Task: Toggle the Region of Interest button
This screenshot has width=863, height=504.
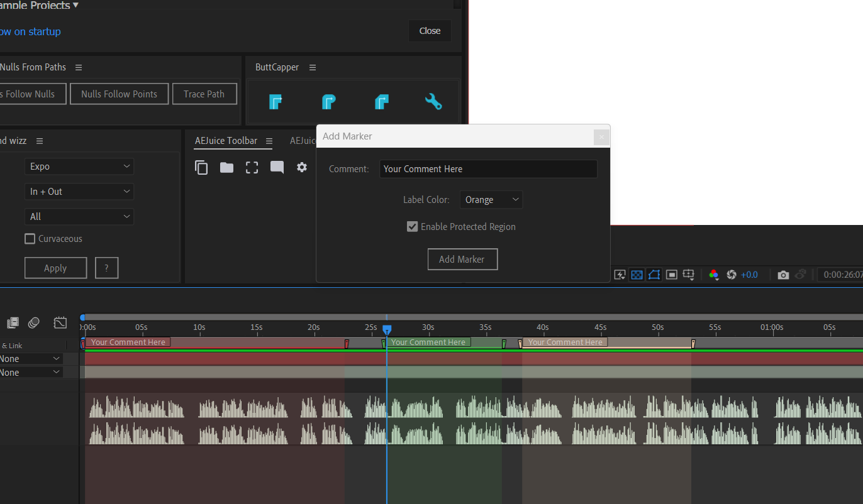Action: coord(671,275)
